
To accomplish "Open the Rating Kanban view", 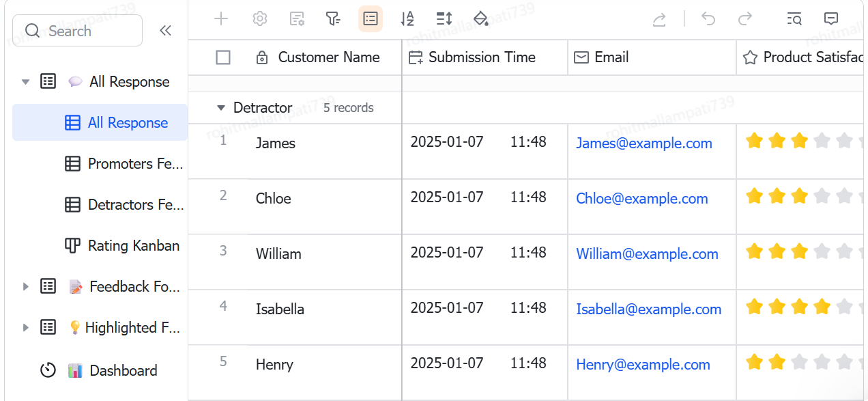I will [x=121, y=246].
